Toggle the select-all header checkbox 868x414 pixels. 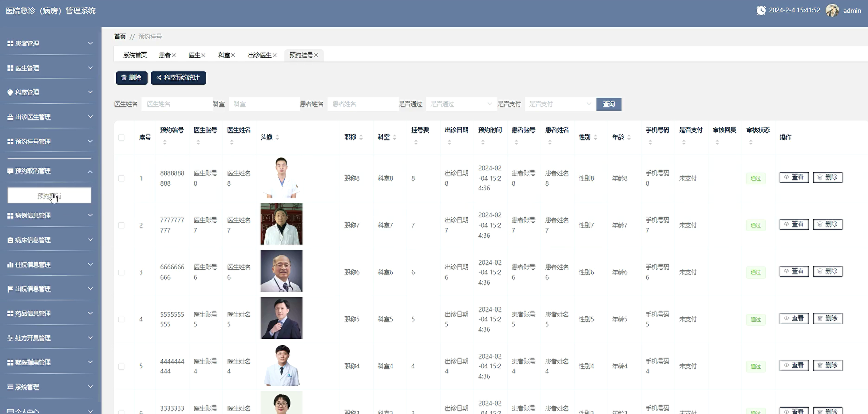click(121, 137)
